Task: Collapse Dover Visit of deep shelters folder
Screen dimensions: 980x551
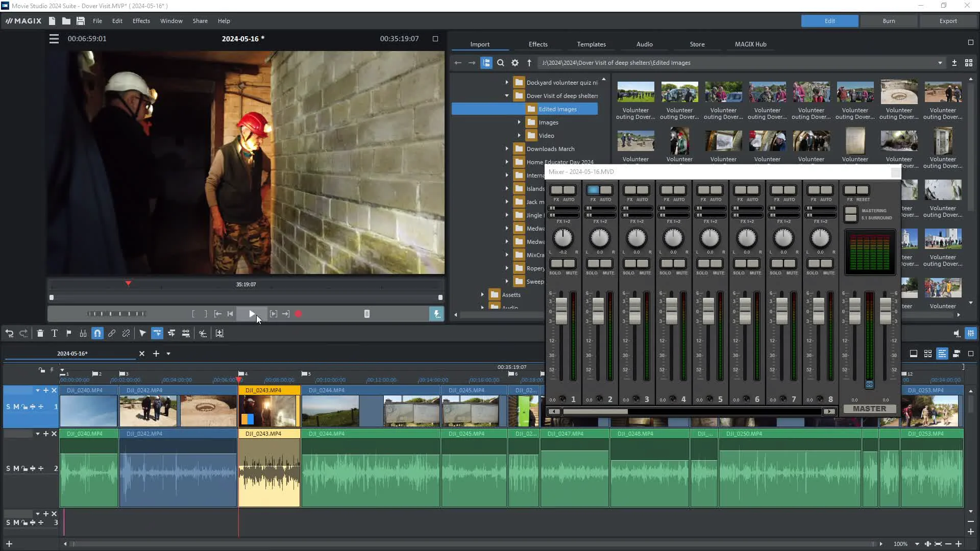Action: point(507,95)
